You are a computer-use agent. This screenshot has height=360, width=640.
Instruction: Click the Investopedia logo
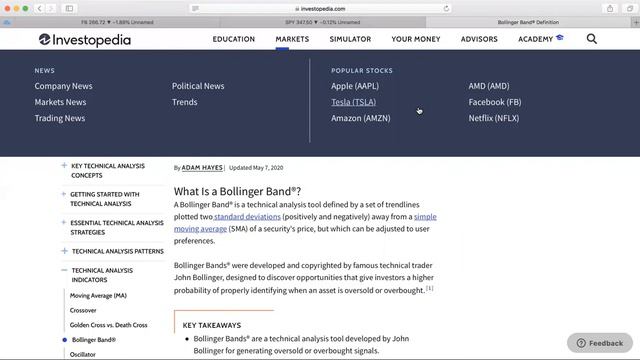[x=85, y=40]
